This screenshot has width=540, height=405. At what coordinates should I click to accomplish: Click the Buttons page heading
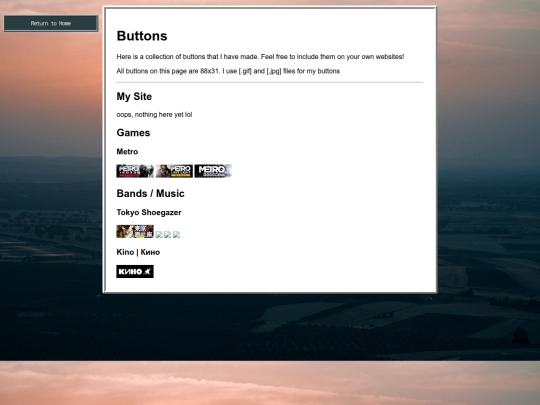(x=142, y=36)
